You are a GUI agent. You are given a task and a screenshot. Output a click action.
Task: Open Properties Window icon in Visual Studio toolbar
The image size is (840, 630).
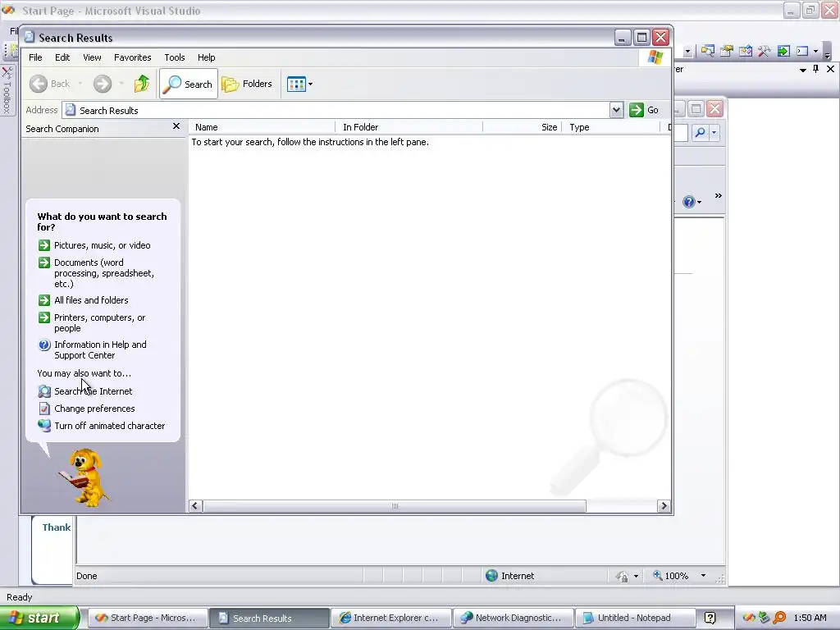point(727,52)
